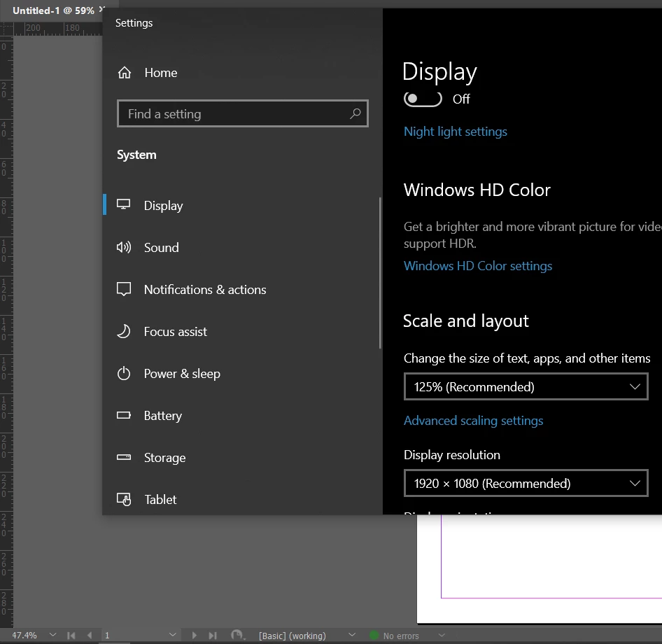Click the Scale and layout heading

(465, 321)
